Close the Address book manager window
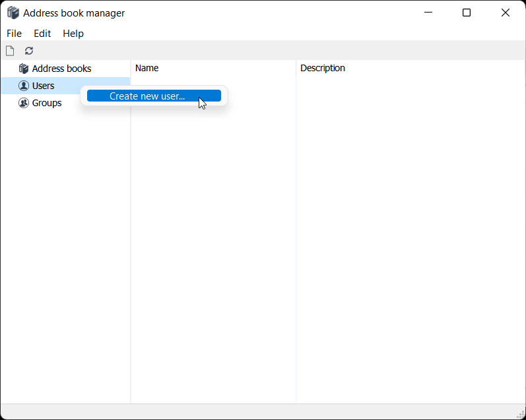526x420 pixels. 506,13
